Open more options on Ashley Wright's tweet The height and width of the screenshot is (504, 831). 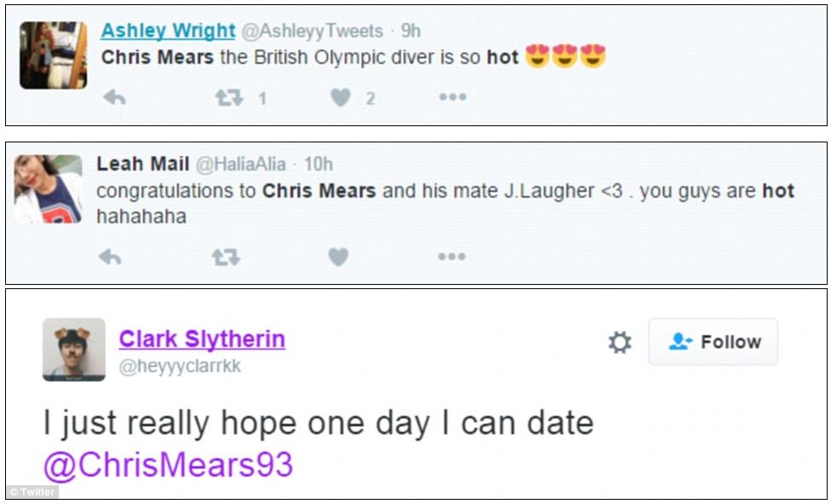tap(452, 98)
